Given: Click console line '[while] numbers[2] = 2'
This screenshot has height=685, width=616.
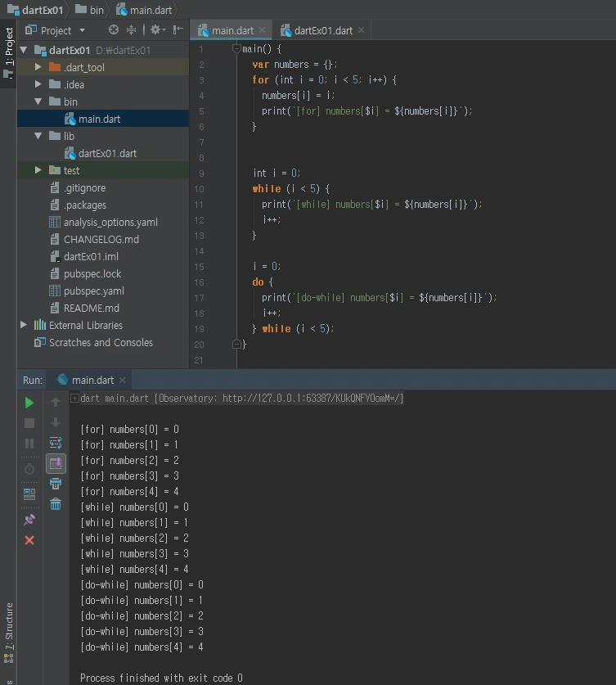Looking at the screenshot, I should click(x=134, y=538).
